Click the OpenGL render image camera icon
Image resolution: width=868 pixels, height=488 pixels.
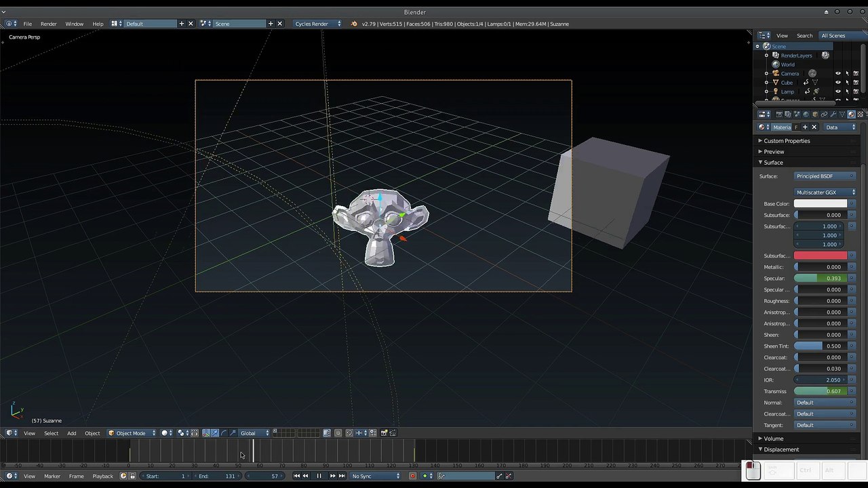tap(384, 433)
